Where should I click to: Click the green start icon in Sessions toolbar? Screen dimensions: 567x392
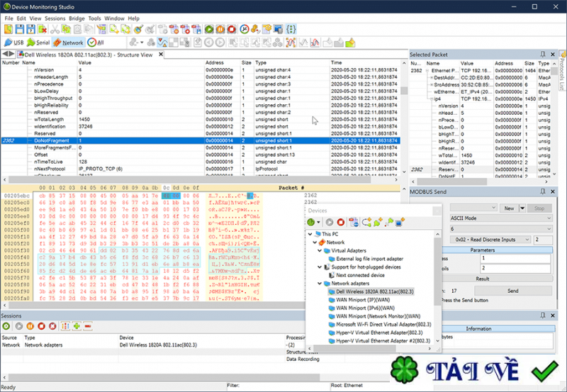(x=6, y=325)
